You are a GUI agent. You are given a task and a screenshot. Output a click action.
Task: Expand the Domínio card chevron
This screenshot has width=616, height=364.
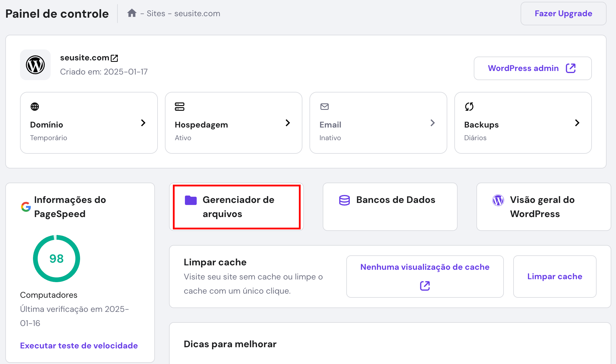coord(143,123)
